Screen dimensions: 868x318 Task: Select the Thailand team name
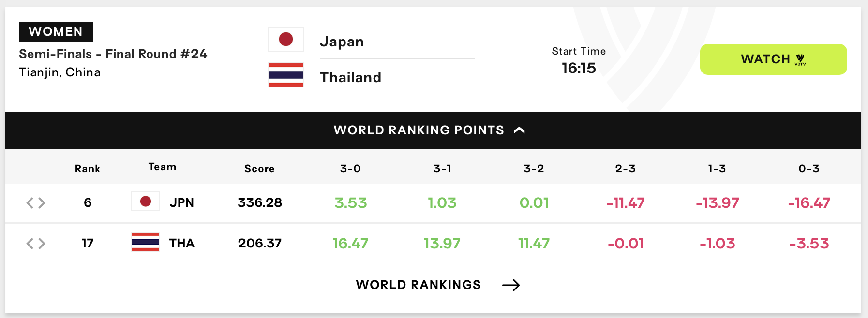(x=351, y=77)
